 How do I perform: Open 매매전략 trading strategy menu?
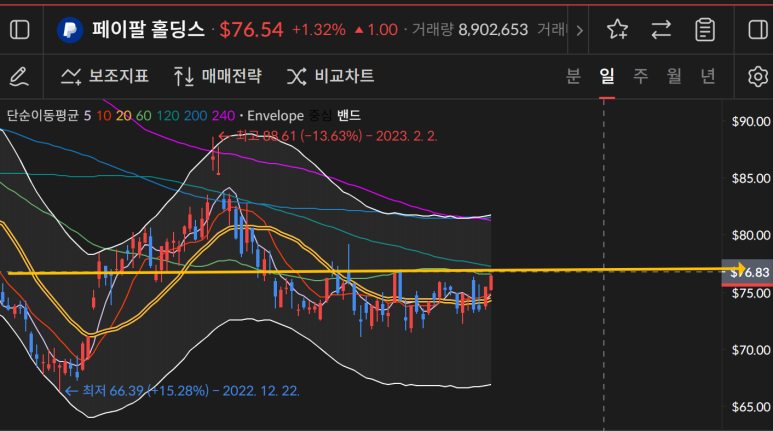[x=217, y=76]
